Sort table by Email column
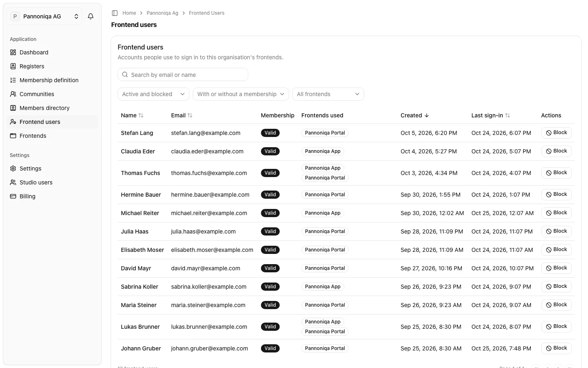This screenshot has width=588, height=368. 182,115
